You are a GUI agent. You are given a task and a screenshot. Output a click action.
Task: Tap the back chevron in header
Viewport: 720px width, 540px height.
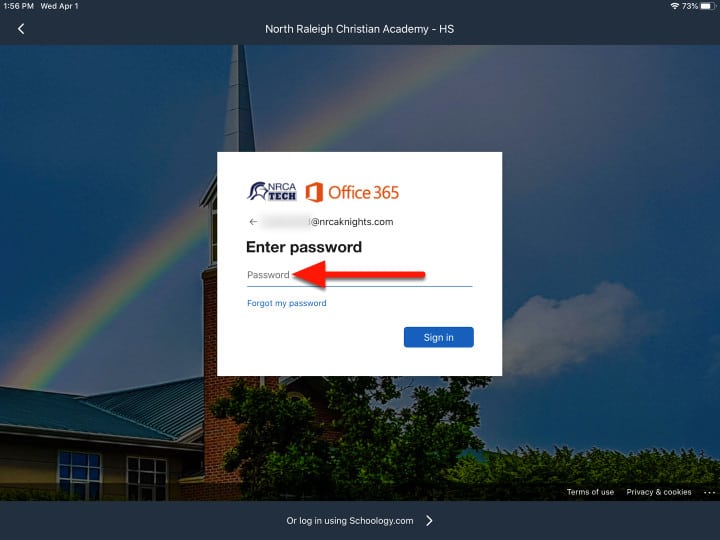(x=21, y=29)
